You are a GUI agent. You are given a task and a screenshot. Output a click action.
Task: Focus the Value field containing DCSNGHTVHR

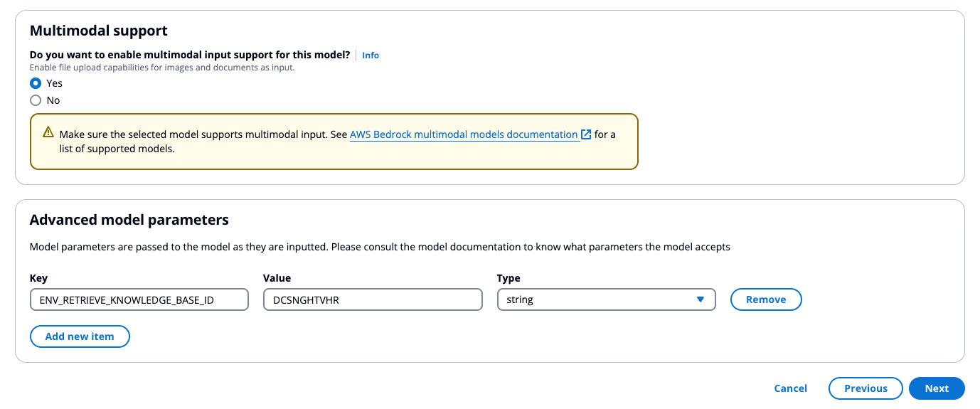[373, 299]
